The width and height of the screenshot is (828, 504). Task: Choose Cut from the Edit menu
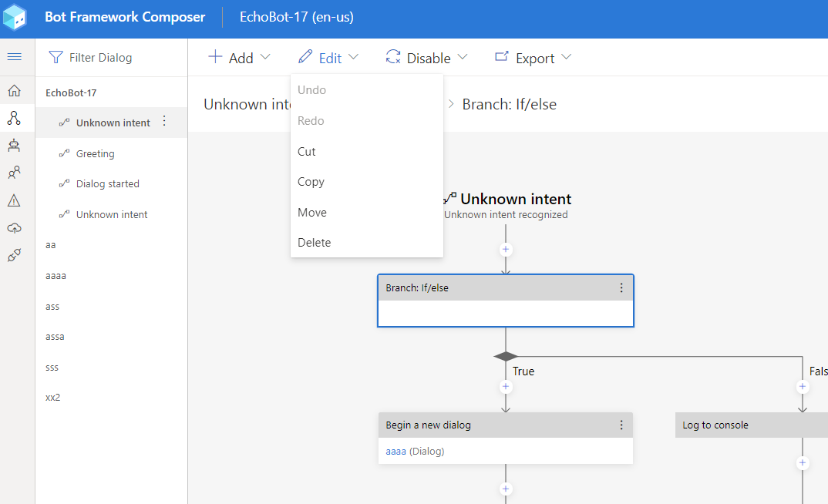(366, 152)
